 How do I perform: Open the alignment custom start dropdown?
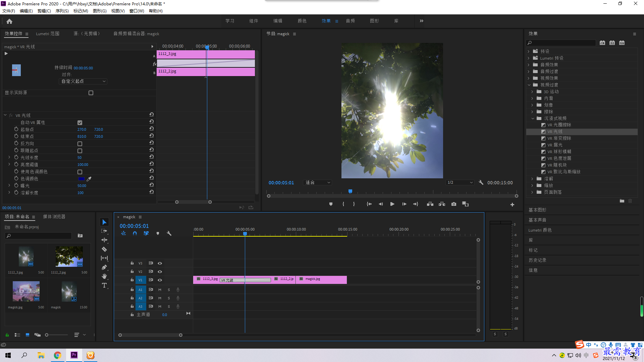pyautogui.click(x=83, y=81)
